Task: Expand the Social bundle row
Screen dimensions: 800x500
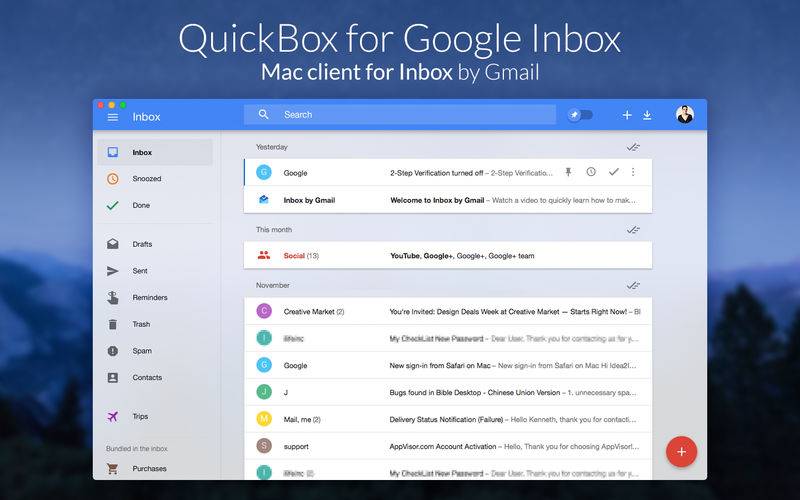Action: tap(448, 255)
